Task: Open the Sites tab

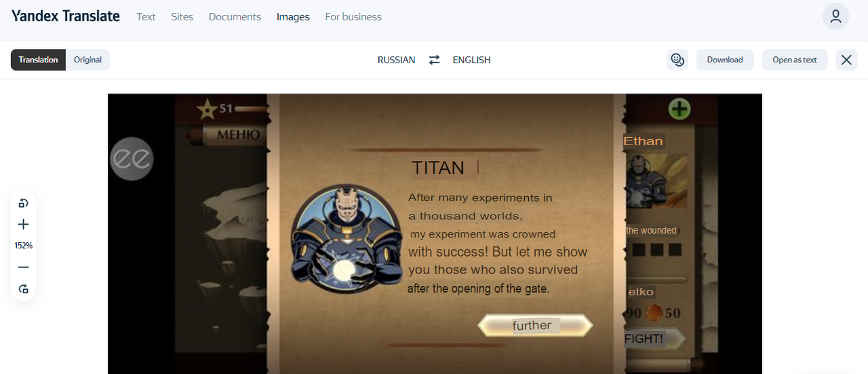Action: (x=182, y=17)
